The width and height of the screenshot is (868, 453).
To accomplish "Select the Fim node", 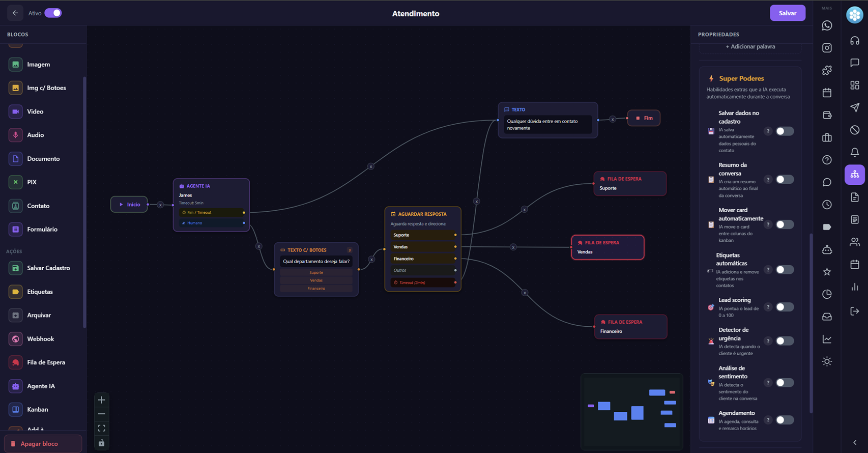I will 644,118.
